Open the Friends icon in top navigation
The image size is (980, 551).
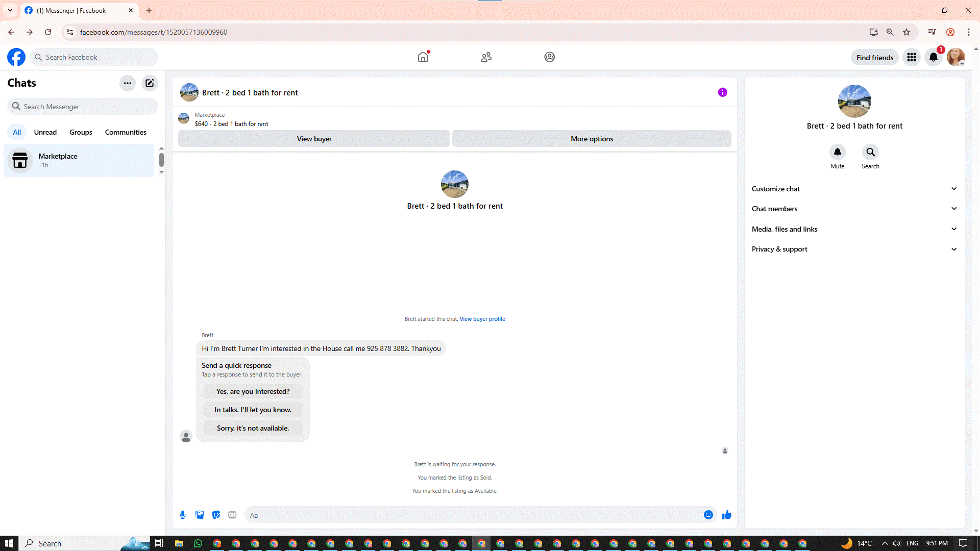coord(486,57)
